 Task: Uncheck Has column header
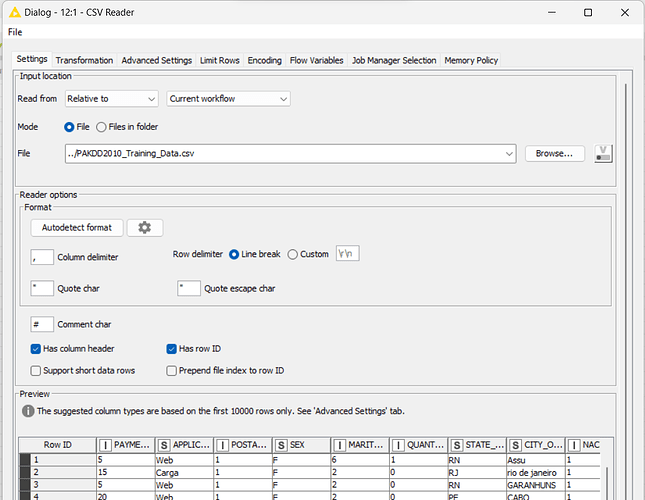[36, 349]
